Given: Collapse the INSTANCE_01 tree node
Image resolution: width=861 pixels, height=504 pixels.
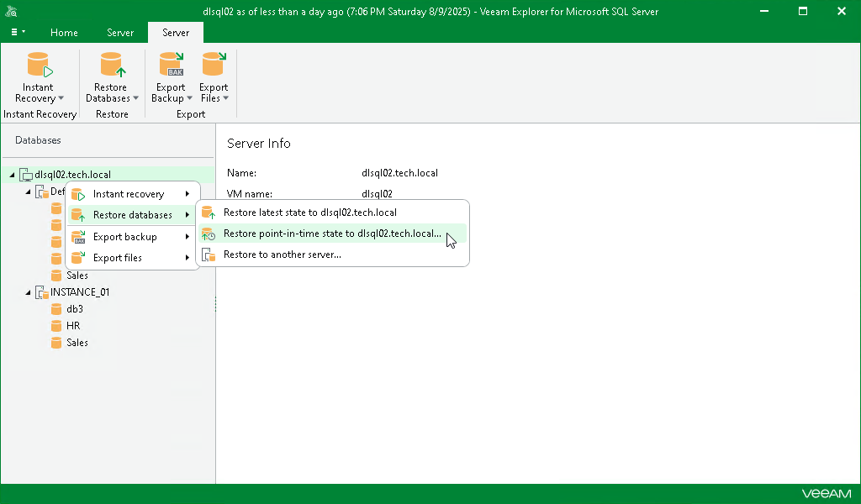Looking at the screenshot, I should [x=29, y=291].
